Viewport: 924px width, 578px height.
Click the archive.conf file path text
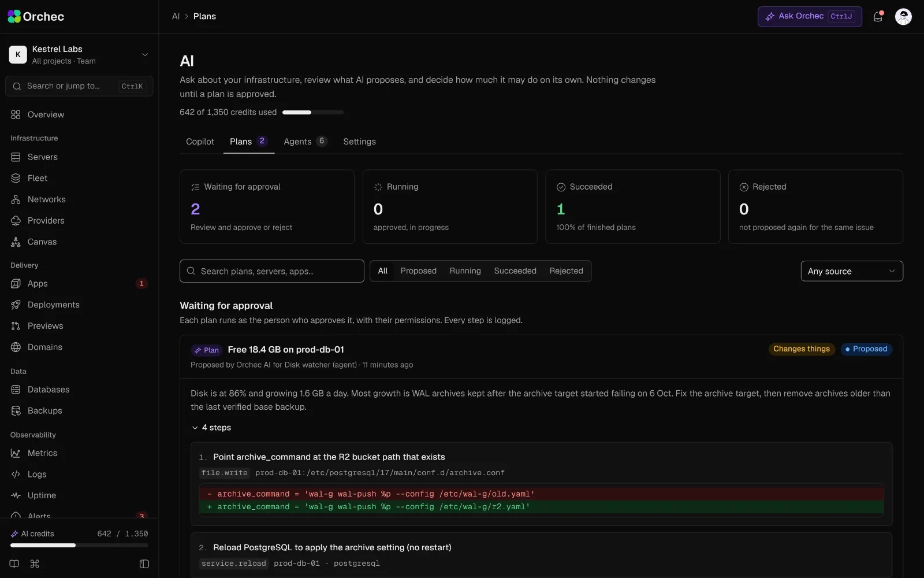tap(380, 473)
